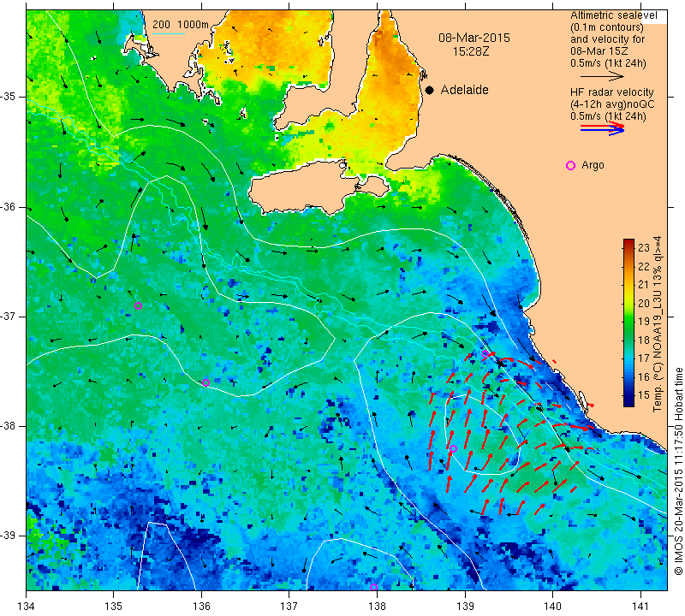
Task: Click the 'Temp. (°C) NOAA19_L3U' vertical colorbar label
Action: point(657,324)
